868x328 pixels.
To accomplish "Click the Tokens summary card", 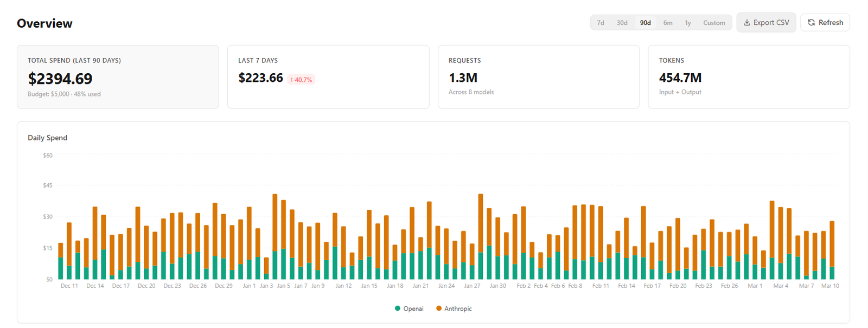I will coord(749,77).
